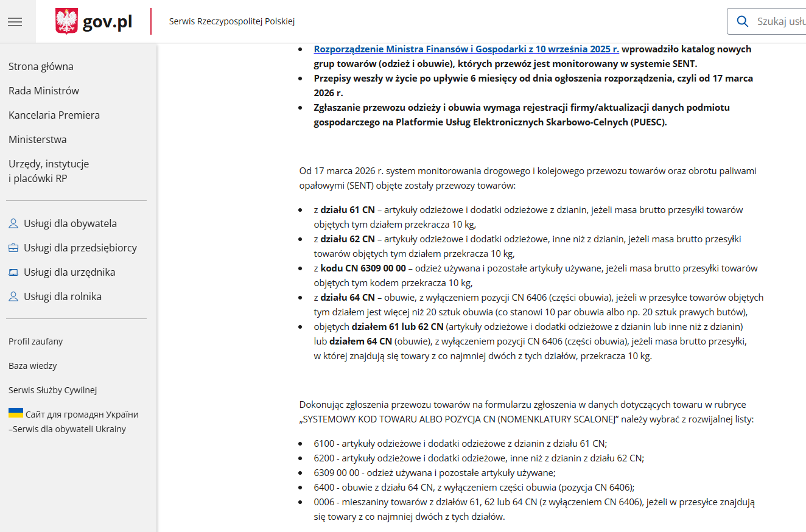This screenshot has width=806, height=532.
Task: Click the Serwis Rzeczypospolitej Polskiej header text
Action: 232,22
